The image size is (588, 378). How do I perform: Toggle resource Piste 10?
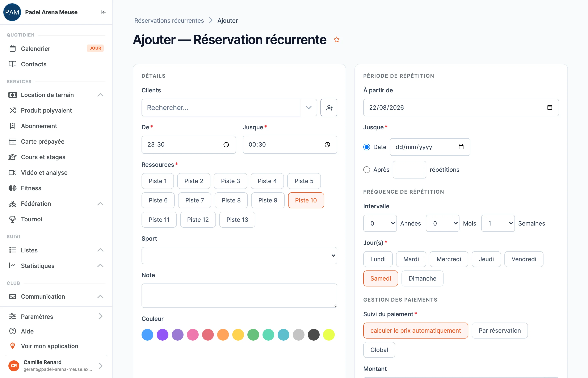point(306,200)
